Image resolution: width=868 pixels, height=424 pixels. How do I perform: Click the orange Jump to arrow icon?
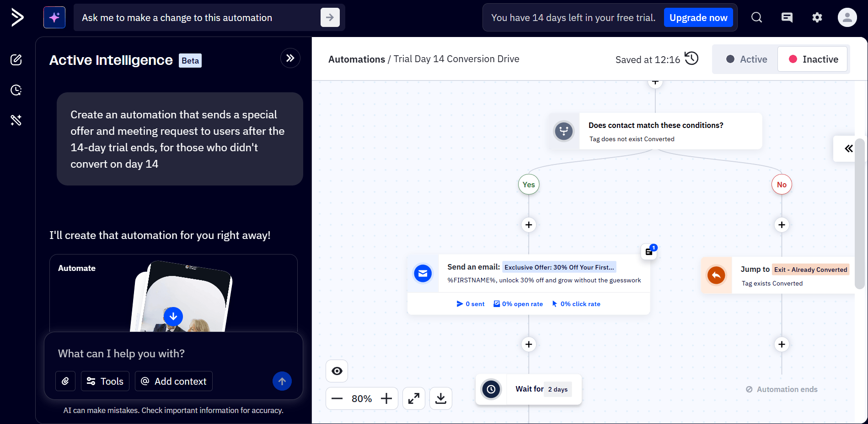click(x=717, y=275)
